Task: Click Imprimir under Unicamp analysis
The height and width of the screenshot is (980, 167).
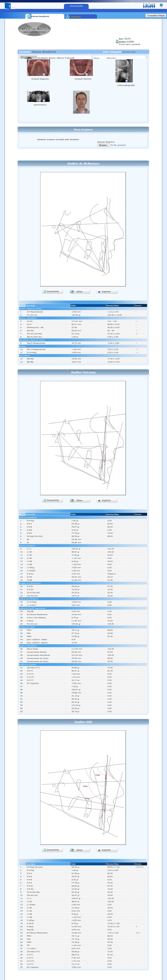Action: pos(106,500)
